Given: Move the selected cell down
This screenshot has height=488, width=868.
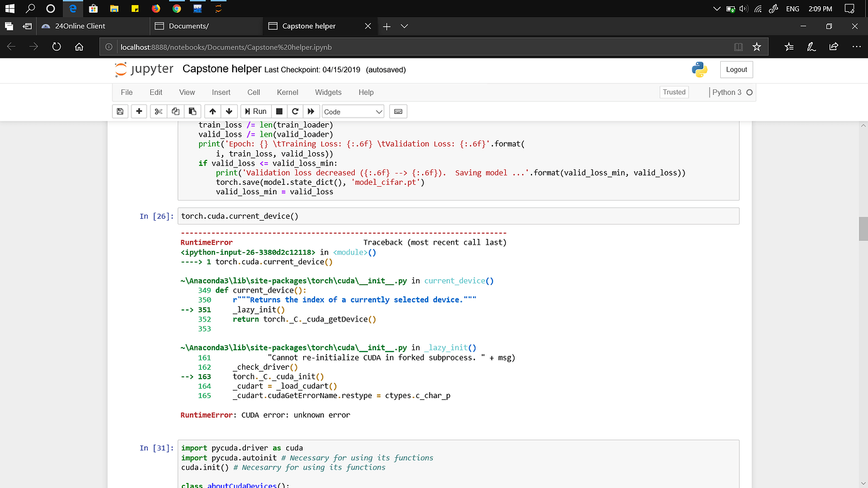Looking at the screenshot, I should 229,111.
